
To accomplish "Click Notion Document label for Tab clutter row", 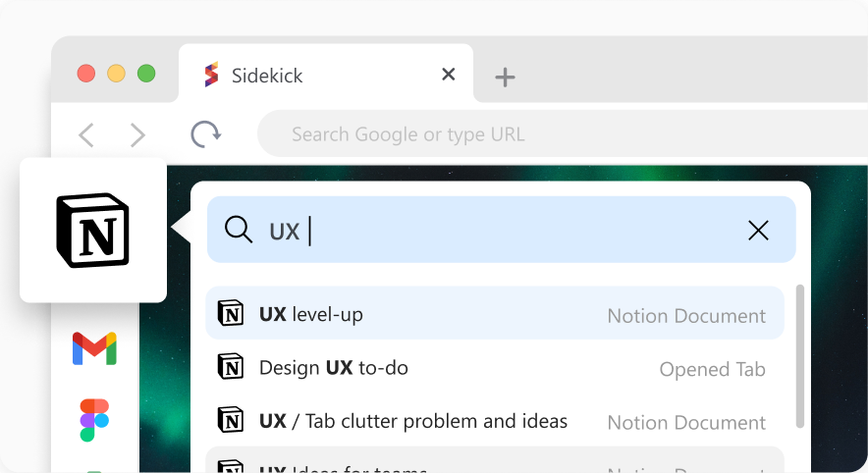I will click(686, 423).
